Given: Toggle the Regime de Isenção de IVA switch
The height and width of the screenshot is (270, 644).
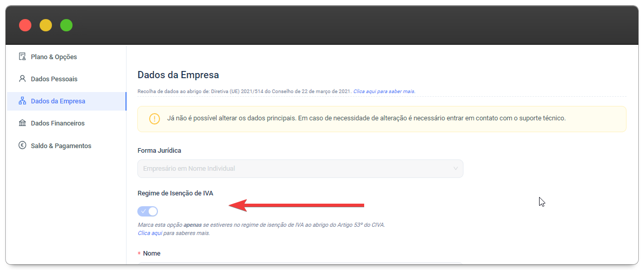Looking at the screenshot, I should [x=148, y=211].
